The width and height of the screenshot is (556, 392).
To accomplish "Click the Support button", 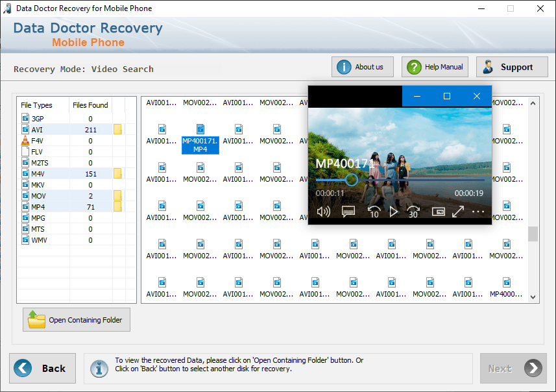I will (512, 67).
